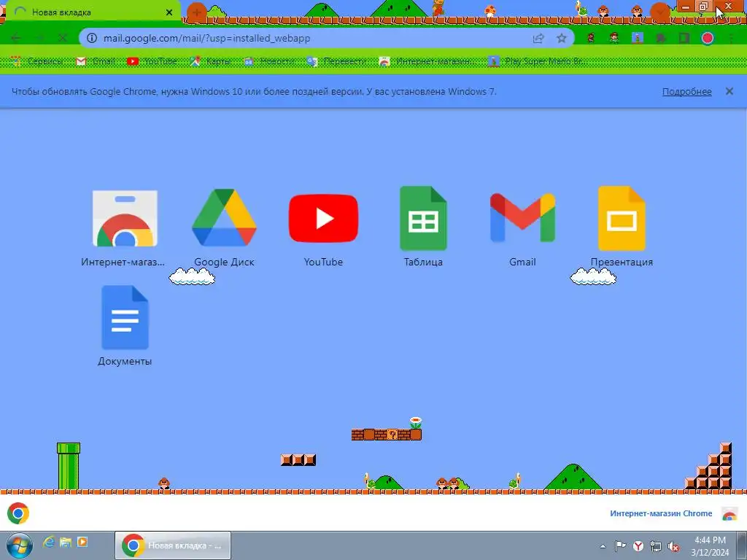Close the Новая вкладка tab
The height and width of the screenshot is (560, 747).
click(169, 12)
